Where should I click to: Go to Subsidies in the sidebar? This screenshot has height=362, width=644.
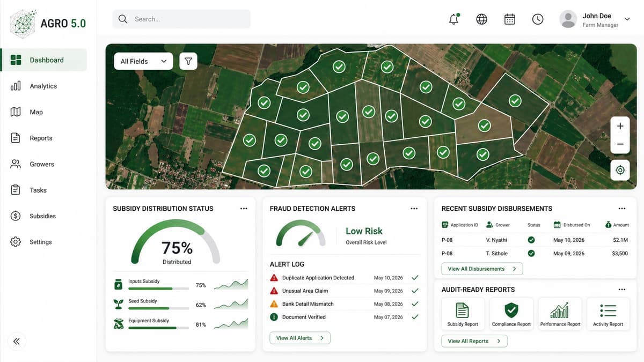(43, 216)
